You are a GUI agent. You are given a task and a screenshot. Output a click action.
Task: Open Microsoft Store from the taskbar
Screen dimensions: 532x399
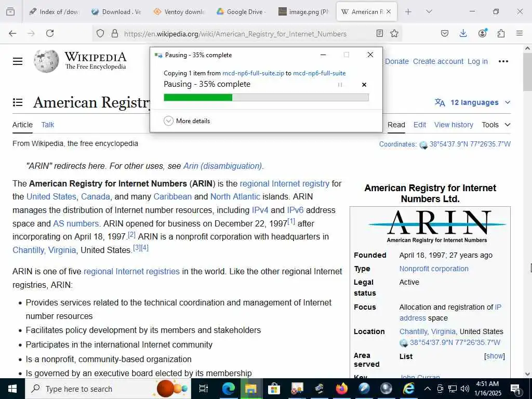coord(274,389)
